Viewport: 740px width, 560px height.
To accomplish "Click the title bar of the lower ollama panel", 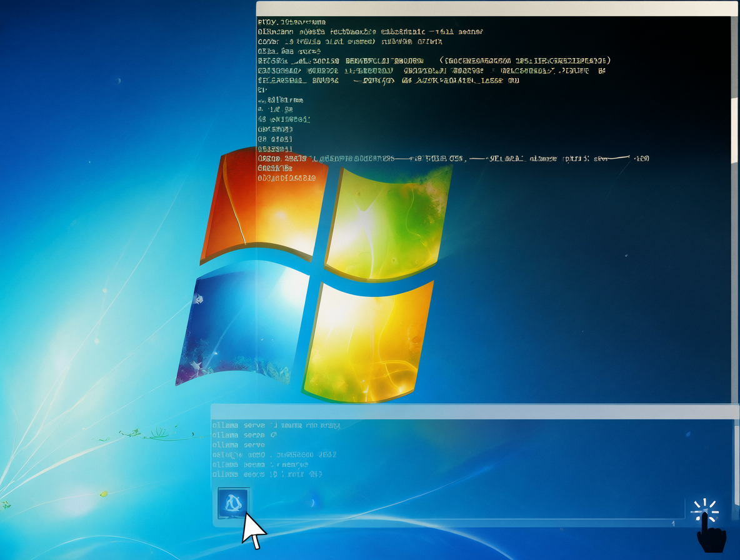I will pos(474,411).
